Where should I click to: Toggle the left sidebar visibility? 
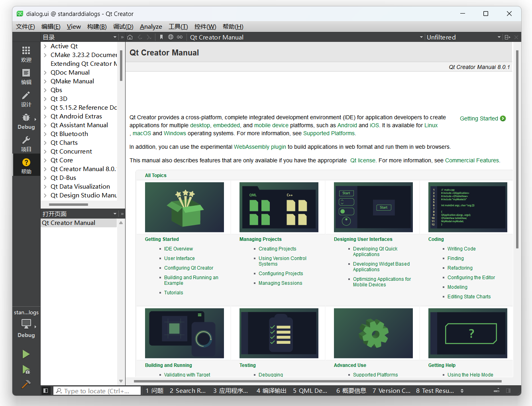coord(46,391)
